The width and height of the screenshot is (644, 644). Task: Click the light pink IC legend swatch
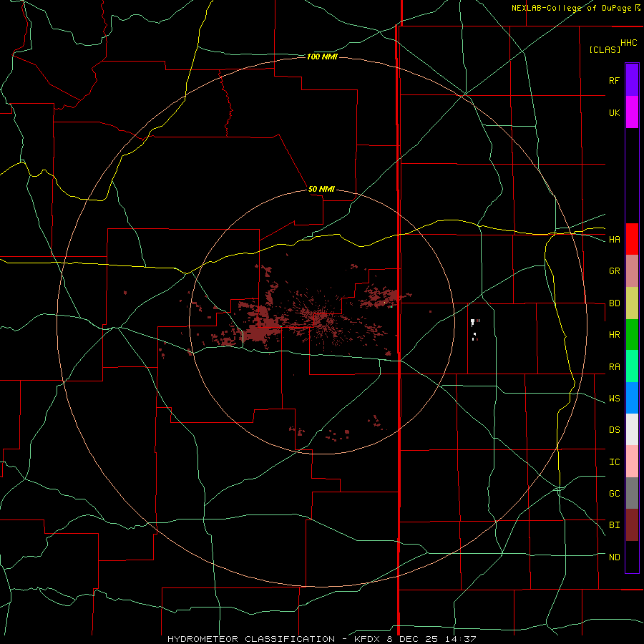[x=632, y=462]
